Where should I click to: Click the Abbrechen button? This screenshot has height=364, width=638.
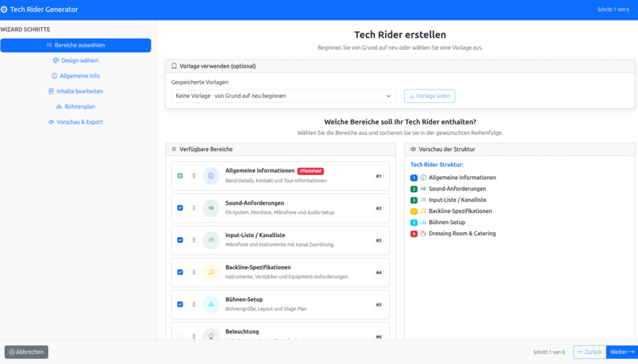tap(26, 352)
